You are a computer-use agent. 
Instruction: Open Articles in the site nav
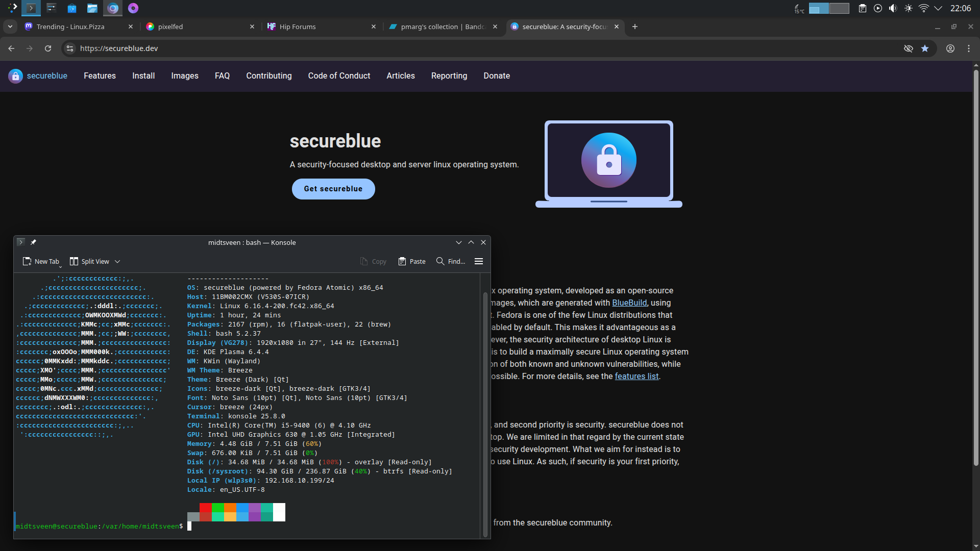(x=401, y=76)
